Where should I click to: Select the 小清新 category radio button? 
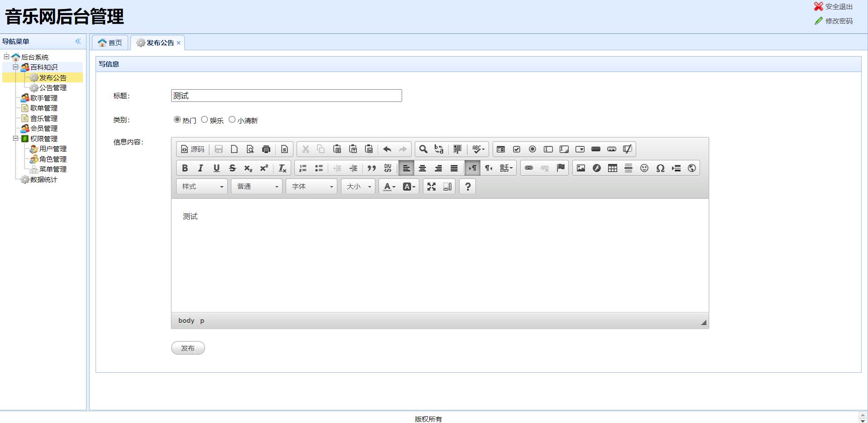[232, 120]
